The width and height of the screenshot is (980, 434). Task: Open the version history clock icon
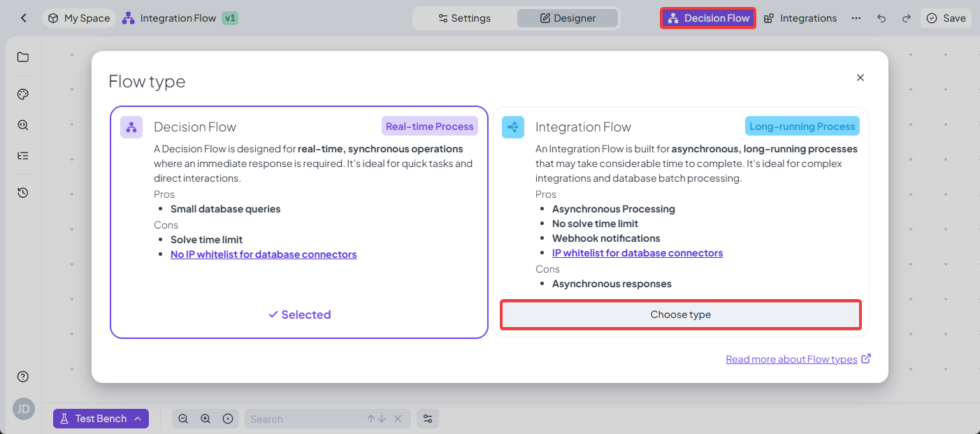pyautogui.click(x=23, y=192)
